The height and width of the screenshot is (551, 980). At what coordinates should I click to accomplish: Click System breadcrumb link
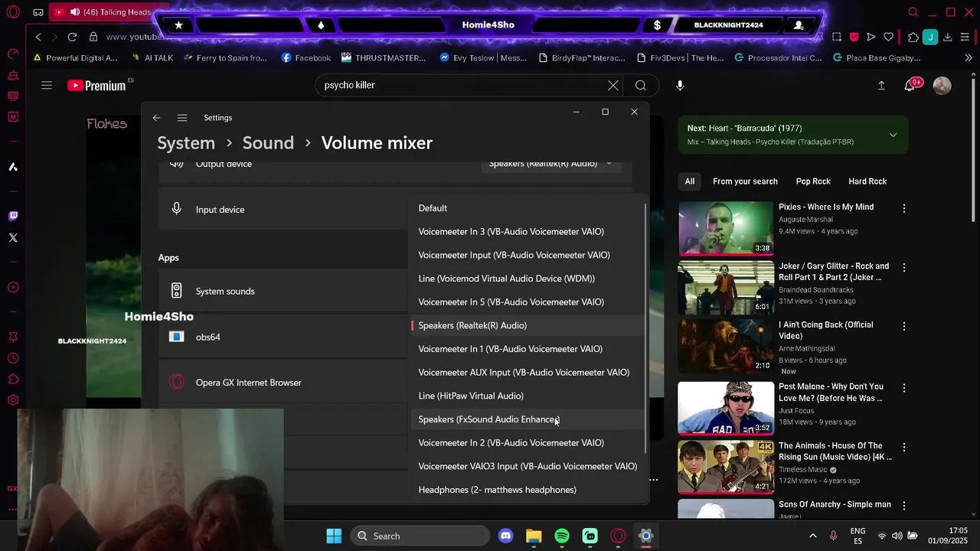[x=186, y=143]
